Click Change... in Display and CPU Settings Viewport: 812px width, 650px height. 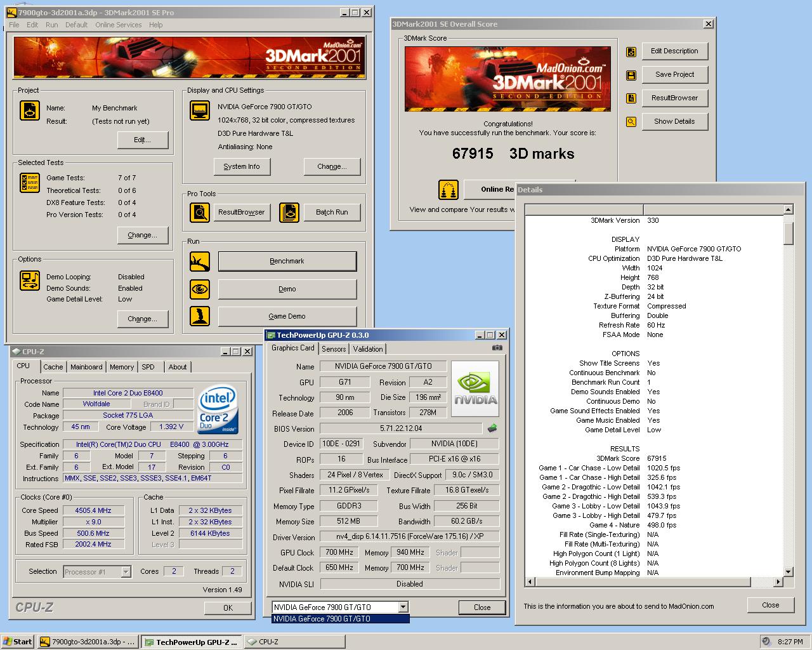click(x=332, y=166)
